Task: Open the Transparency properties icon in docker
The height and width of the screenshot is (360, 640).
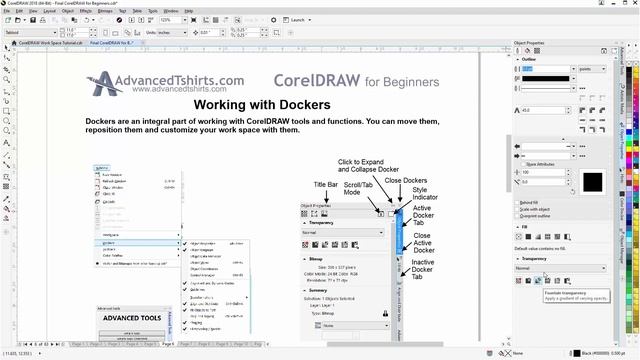Action: (x=537, y=51)
